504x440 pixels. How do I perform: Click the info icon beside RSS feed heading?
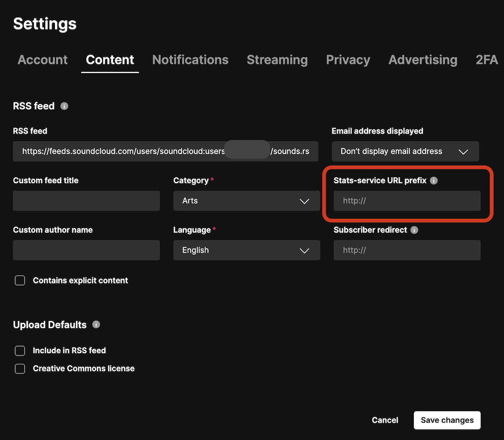click(x=64, y=106)
